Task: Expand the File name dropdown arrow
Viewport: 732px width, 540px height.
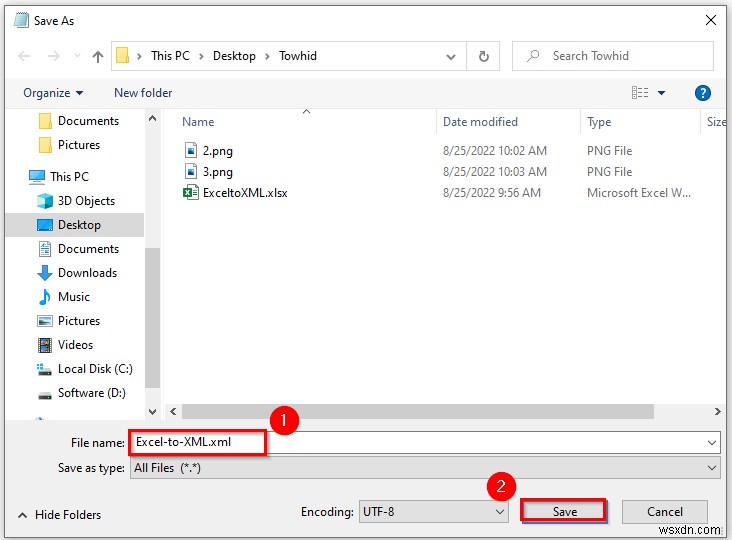Action: 712,442
